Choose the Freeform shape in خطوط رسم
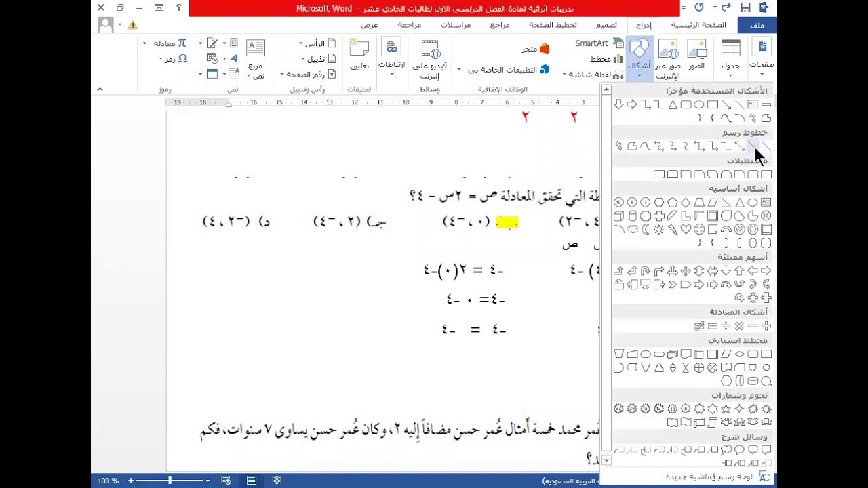This screenshot has height=488, width=868. [x=632, y=146]
